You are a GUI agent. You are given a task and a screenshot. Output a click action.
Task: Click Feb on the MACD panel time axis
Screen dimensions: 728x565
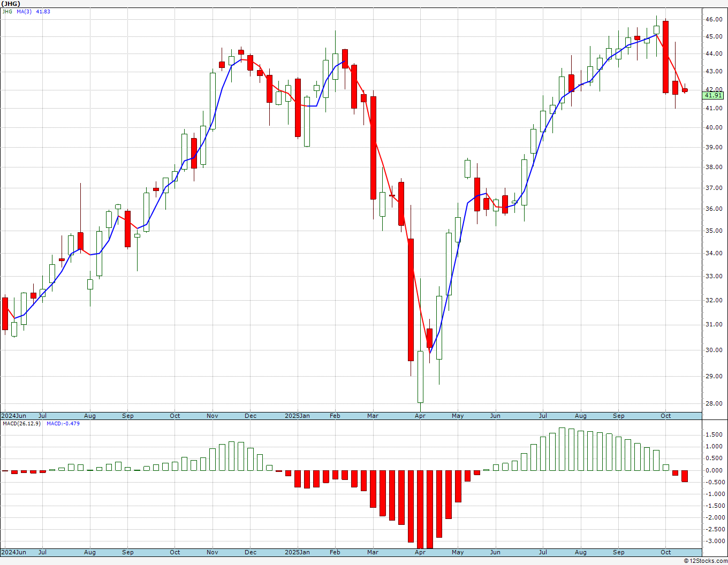(x=335, y=552)
